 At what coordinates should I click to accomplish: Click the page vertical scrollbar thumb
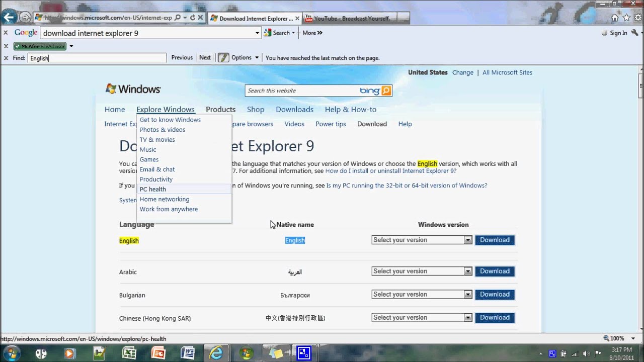click(x=640, y=85)
